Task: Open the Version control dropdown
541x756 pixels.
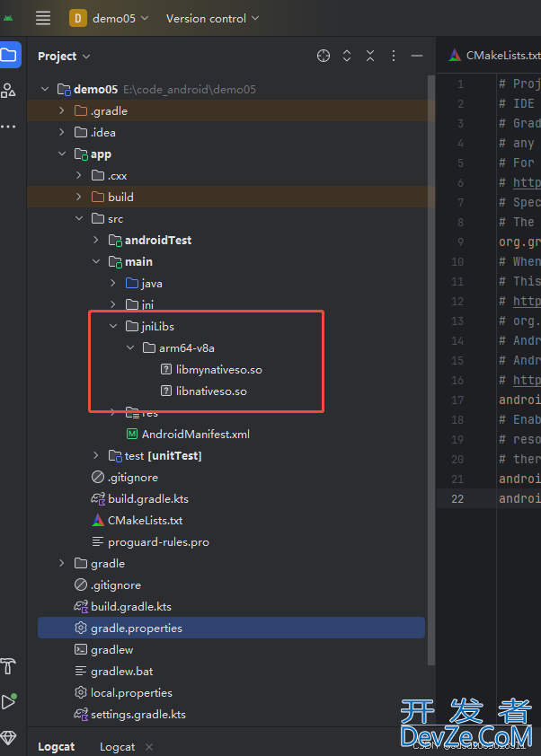Action: 212,18
